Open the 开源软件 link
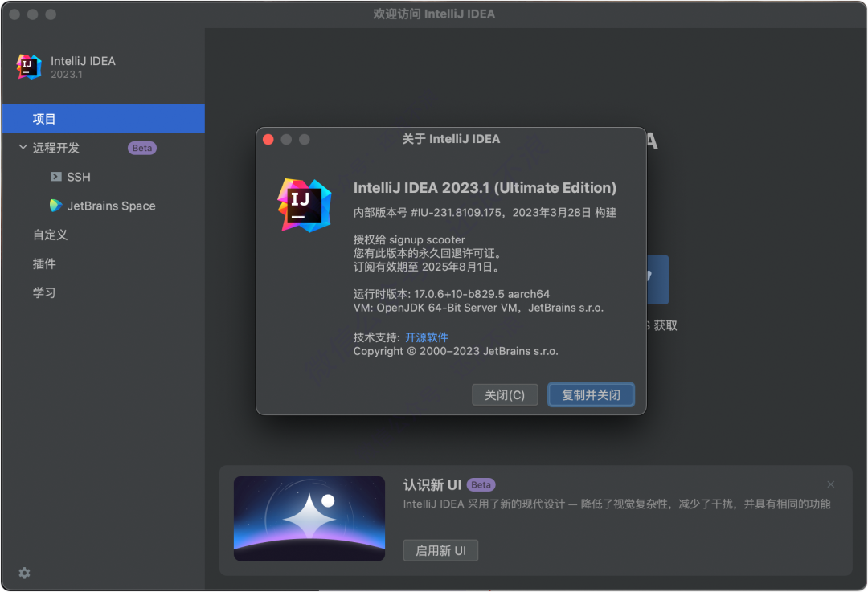The width and height of the screenshot is (868, 592). pyautogui.click(x=426, y=337)
